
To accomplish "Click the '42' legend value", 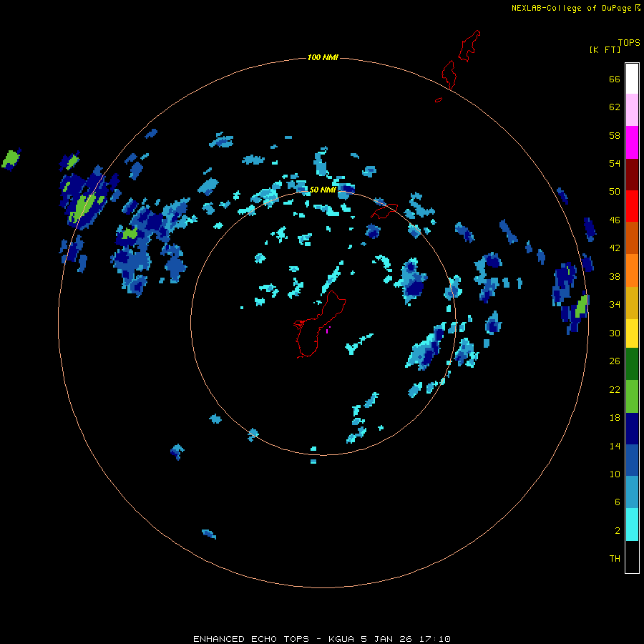I will pos(615,248).
